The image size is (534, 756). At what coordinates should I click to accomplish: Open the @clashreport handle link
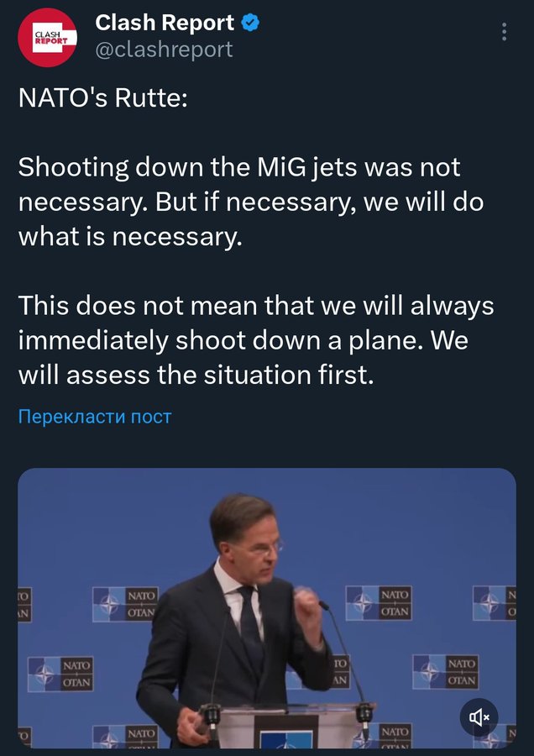tap(164, 50)
